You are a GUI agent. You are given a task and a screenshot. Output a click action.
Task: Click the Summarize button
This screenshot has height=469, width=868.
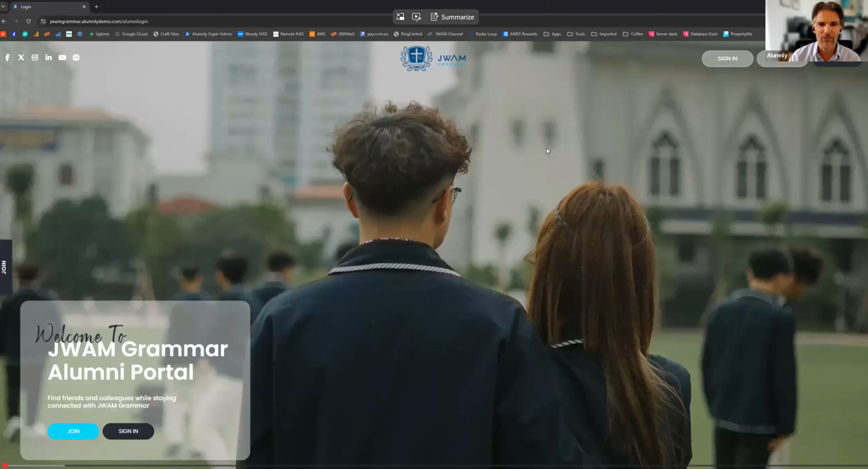pyautogui.click(x=453, y=17)
